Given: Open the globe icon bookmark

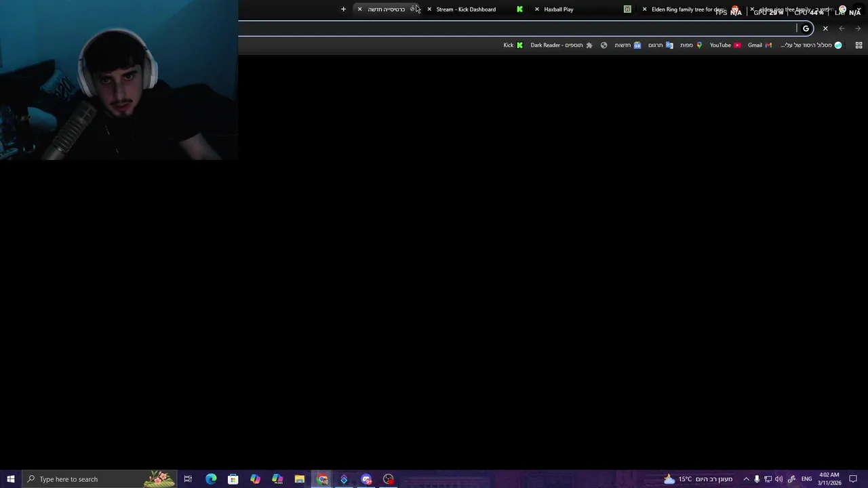Looking at the screenshot, I should coord(604,45).
